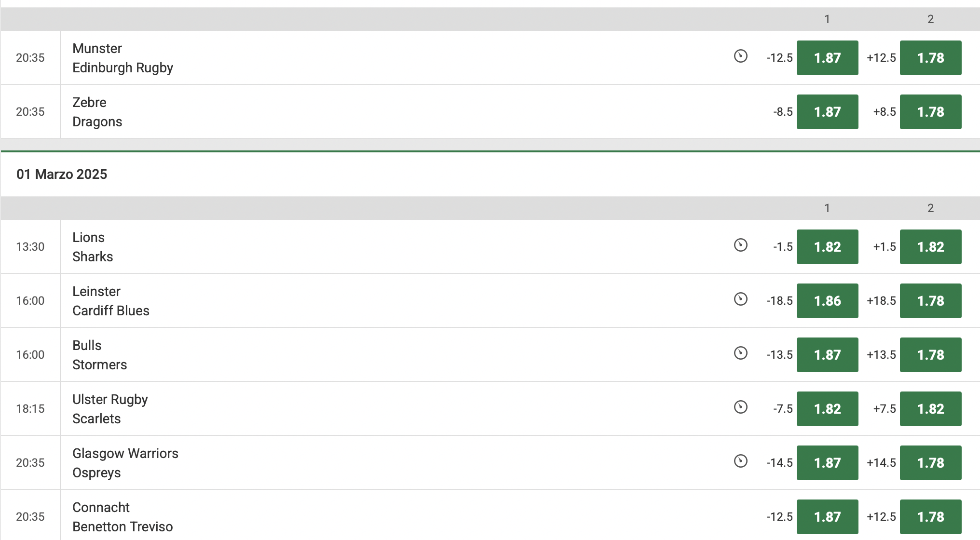Select Glasgow Warriors -14.5 odds button
The width and height of the screenshot is (980, 540).
point(827,463)
